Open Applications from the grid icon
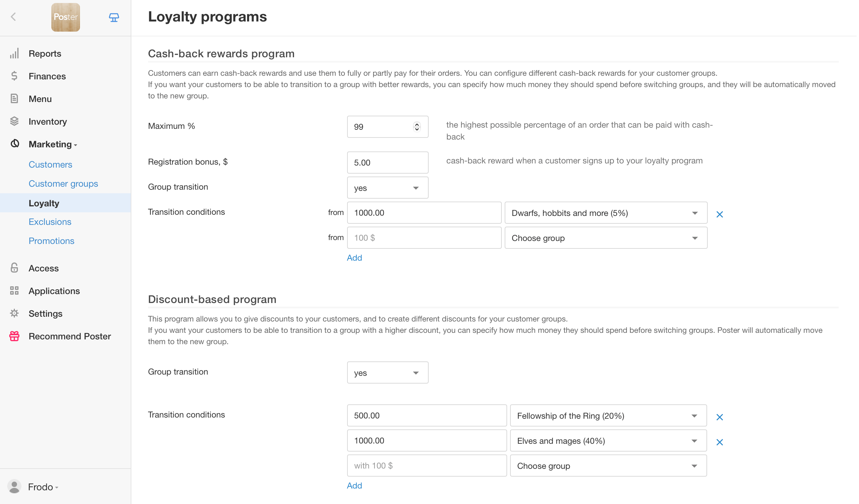 (14, 291)
